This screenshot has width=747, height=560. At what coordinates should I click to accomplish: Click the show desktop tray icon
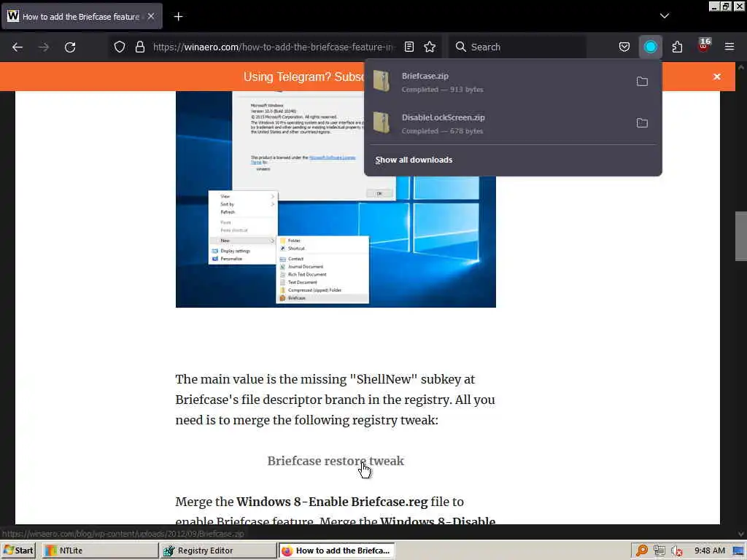click(x=738, y=551)
